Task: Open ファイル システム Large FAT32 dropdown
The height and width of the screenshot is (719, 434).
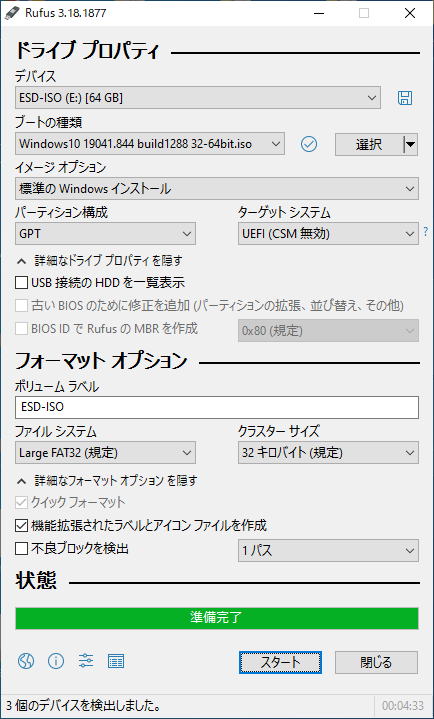Action: pos(105,453)
